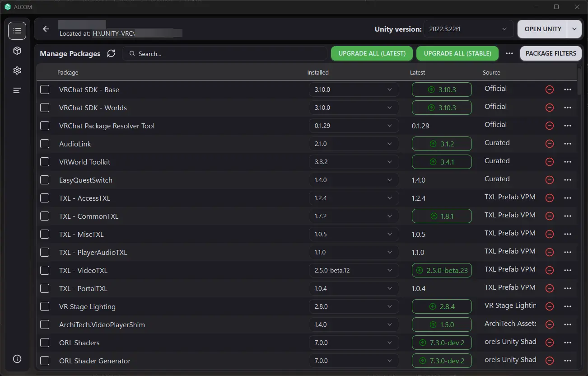588x376 pixels.
Task: Expand the Open Unity split-button arrow
Action: click(x=574, y=29)
